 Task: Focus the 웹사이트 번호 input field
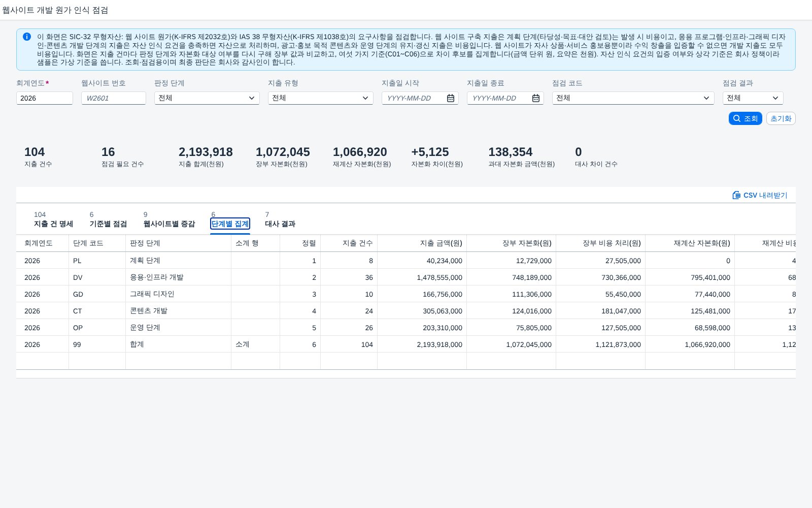[x=114, y=98]
